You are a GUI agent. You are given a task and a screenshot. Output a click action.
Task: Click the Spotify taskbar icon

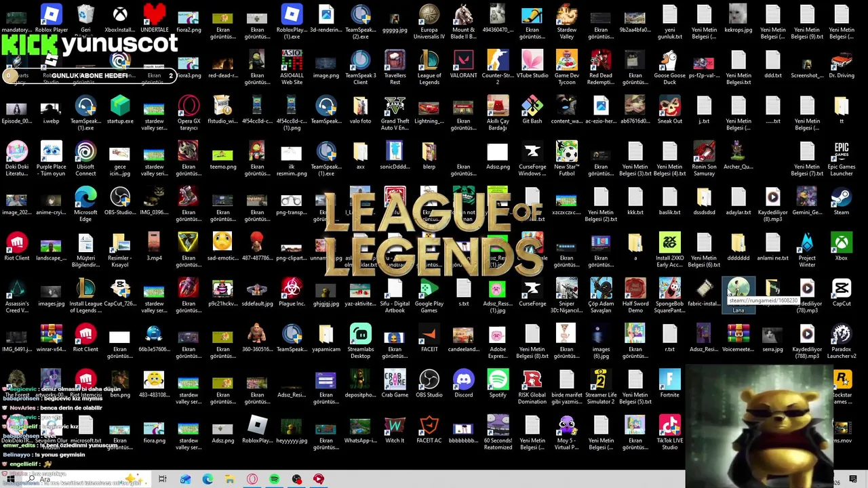click(x=274, y=479)
